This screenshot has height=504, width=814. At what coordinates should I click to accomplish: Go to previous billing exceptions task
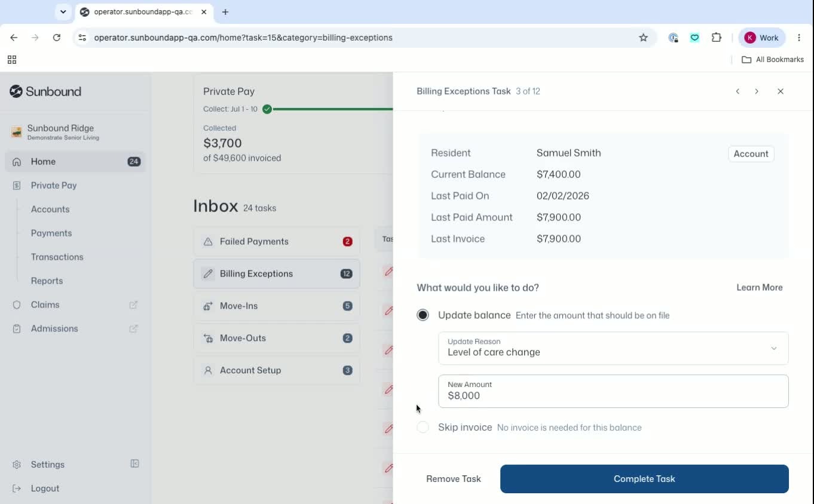pyautogui.click(x=738, y=91)
